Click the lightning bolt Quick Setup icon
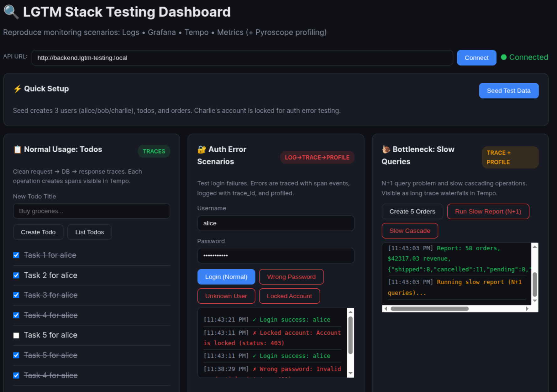Screen dimensions: 557x392 click(17, 89)
